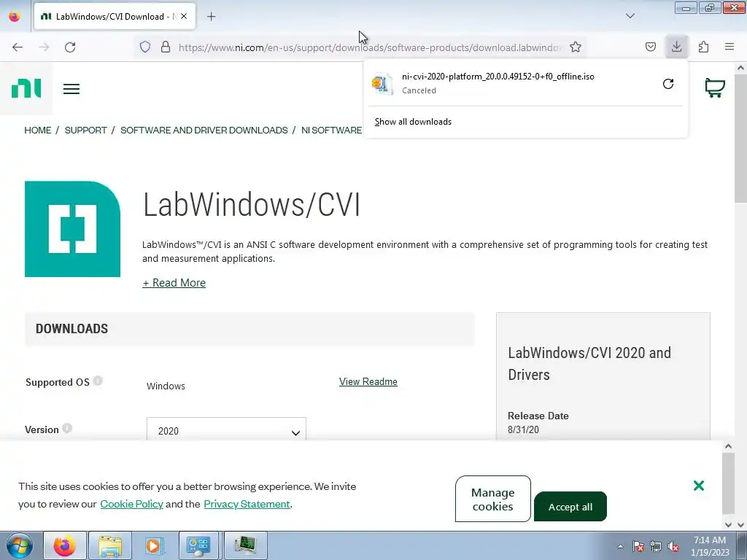The width and height of the screenshot is (747, 560).
Task: Open the Windows Start menu
Action: pyautogui.click(x=20, y=545)
